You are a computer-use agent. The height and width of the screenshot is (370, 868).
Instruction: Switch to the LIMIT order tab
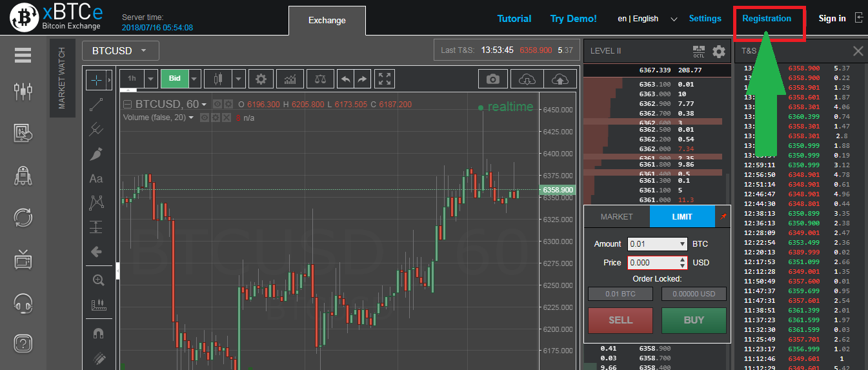click(x=682, y=217)
